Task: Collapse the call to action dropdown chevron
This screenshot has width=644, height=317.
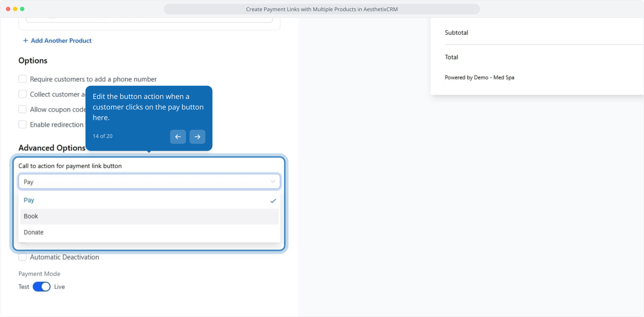Action: 272,182
